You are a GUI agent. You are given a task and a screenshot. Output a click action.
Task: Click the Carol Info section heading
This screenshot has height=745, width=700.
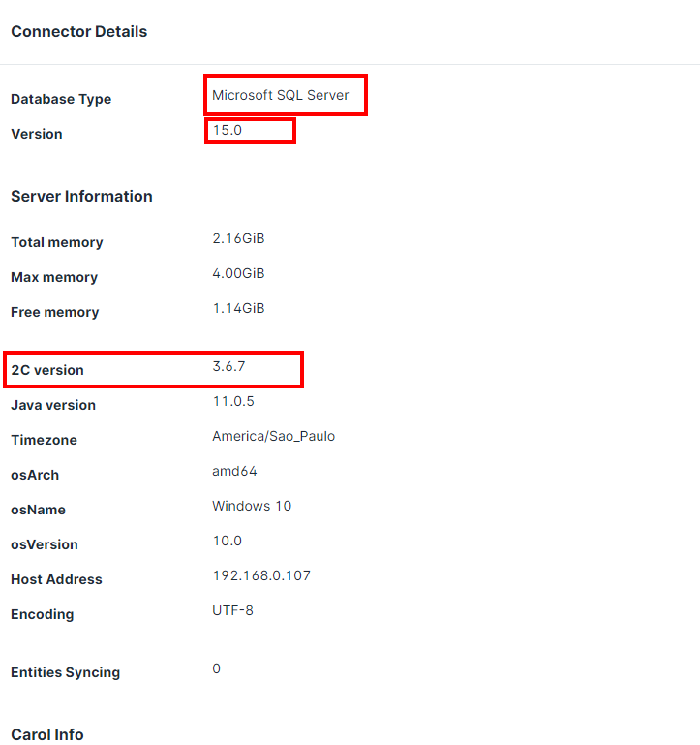pyautogui.click(x=47, y=734)
